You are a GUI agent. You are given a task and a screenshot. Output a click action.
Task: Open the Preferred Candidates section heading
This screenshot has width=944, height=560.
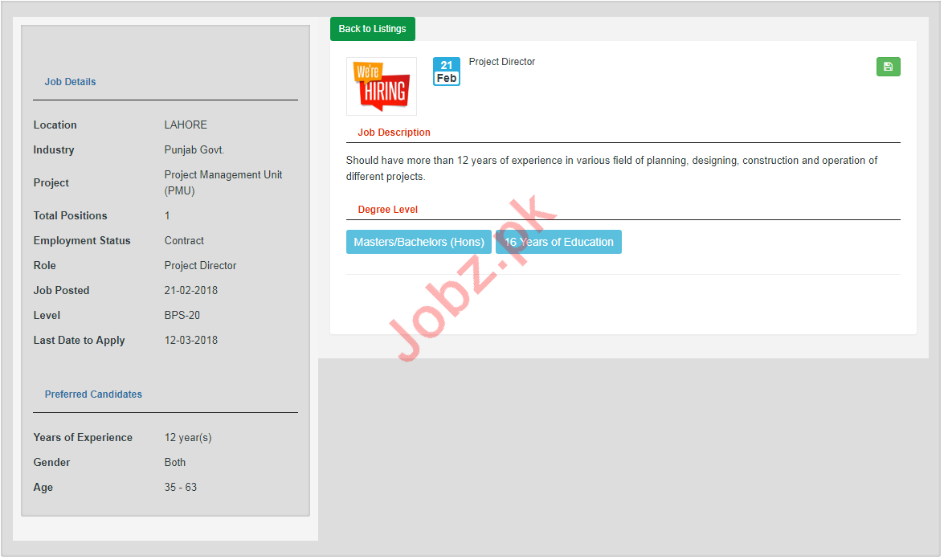tap(93, 394)
